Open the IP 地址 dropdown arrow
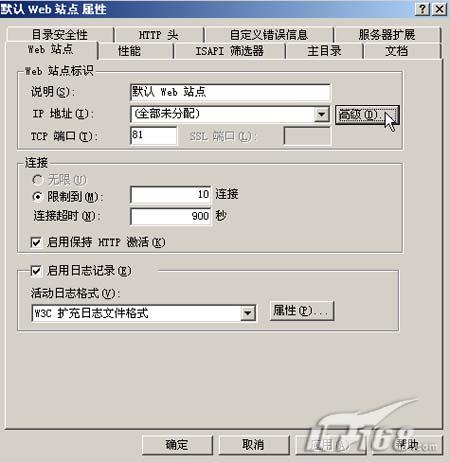 pos(321,114)
